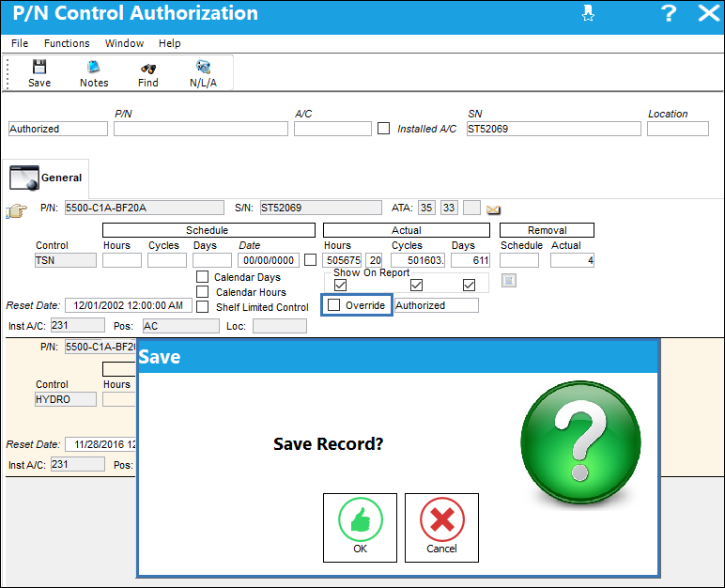Click the Reset Date 11/28/2016 field

point(100,444)
